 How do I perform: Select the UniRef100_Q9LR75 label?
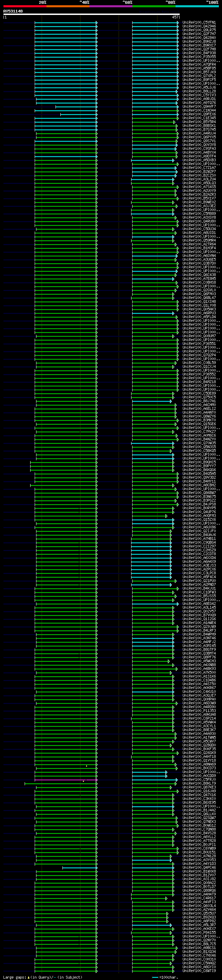click(199, 30)
